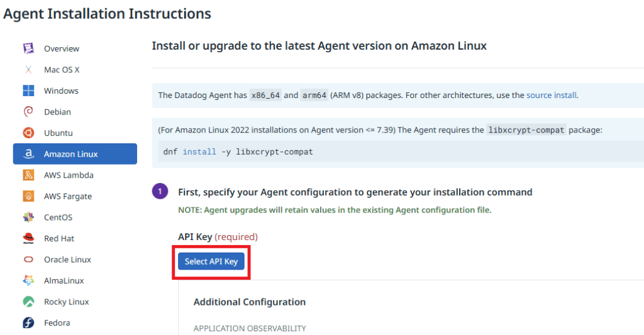Select the Windows logo icon
This screenshot has height=335, width=644.
(x=28, y=91)
